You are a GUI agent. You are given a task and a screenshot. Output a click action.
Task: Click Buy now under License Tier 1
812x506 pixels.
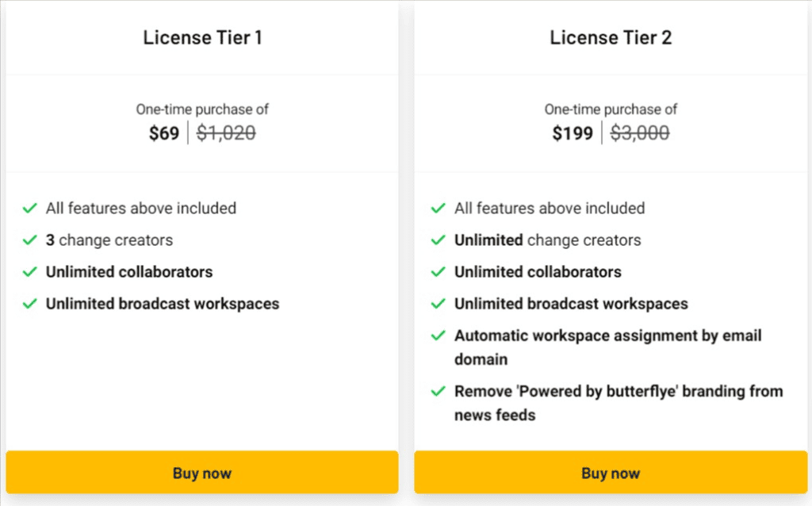[x=201, y=473]
